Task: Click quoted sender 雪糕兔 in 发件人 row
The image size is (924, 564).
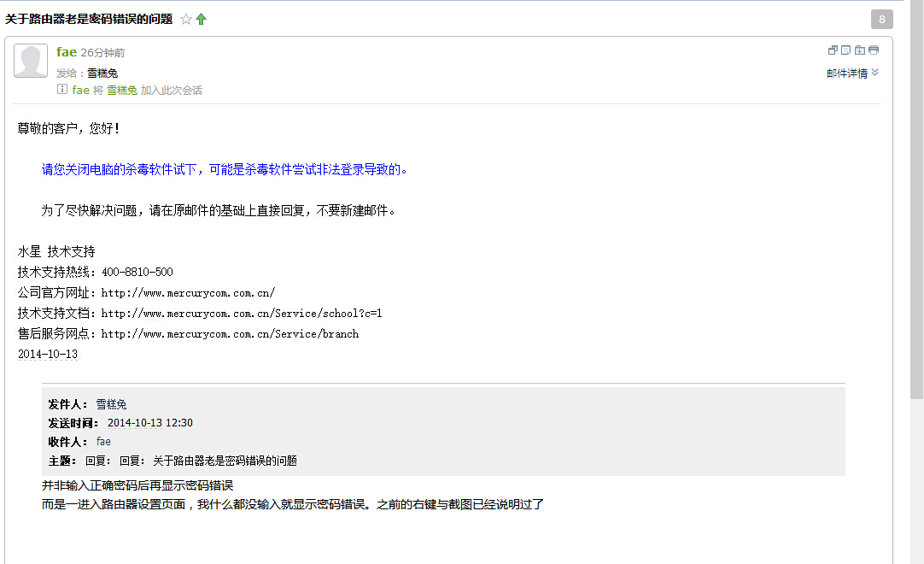Action: [x=111, y=404]
